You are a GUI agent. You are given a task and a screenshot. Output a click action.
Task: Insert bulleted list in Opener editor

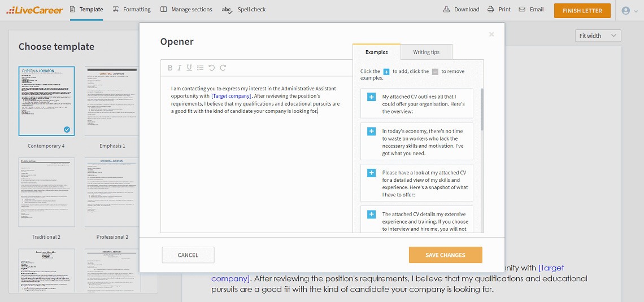[x=200, y=68]
